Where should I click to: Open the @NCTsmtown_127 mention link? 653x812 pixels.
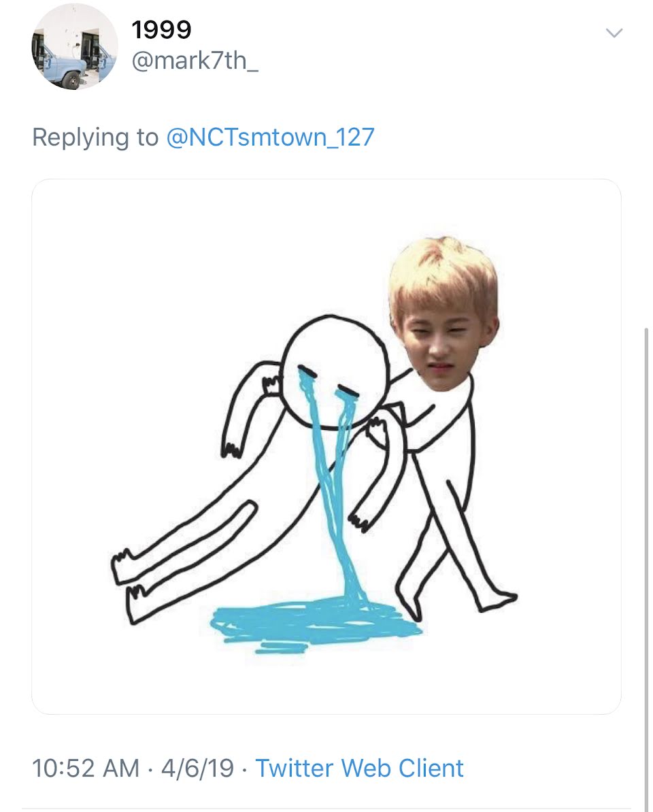[x=270, y=138]
